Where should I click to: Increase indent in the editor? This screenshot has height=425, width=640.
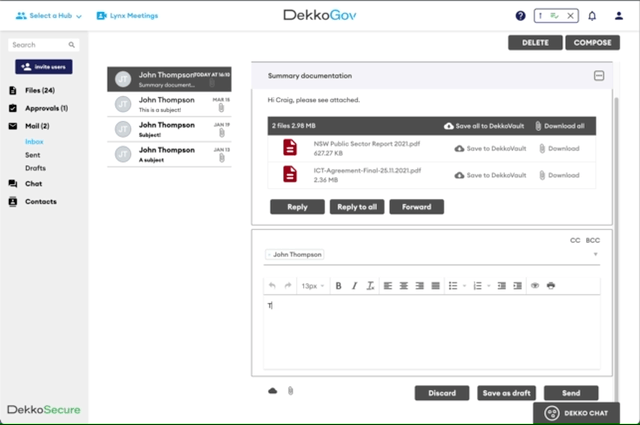coord(518,286)
